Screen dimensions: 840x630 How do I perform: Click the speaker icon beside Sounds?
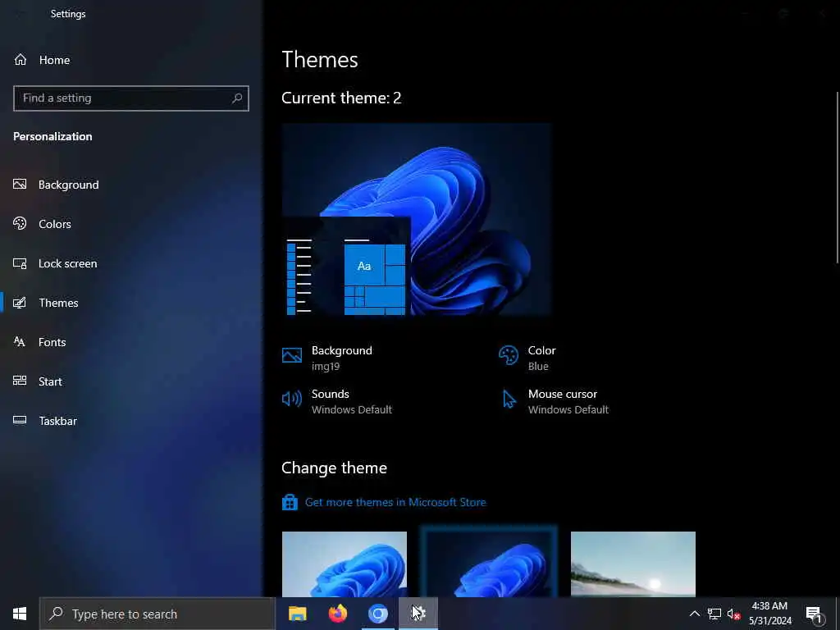pyautogui.click(x=292, y=399)
